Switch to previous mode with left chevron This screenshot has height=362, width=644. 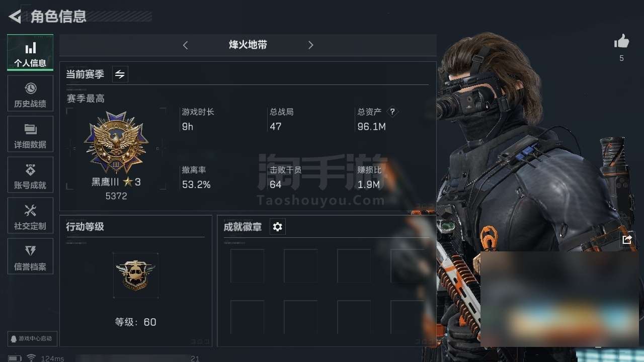pyautogui.click(x=185, y=45)
